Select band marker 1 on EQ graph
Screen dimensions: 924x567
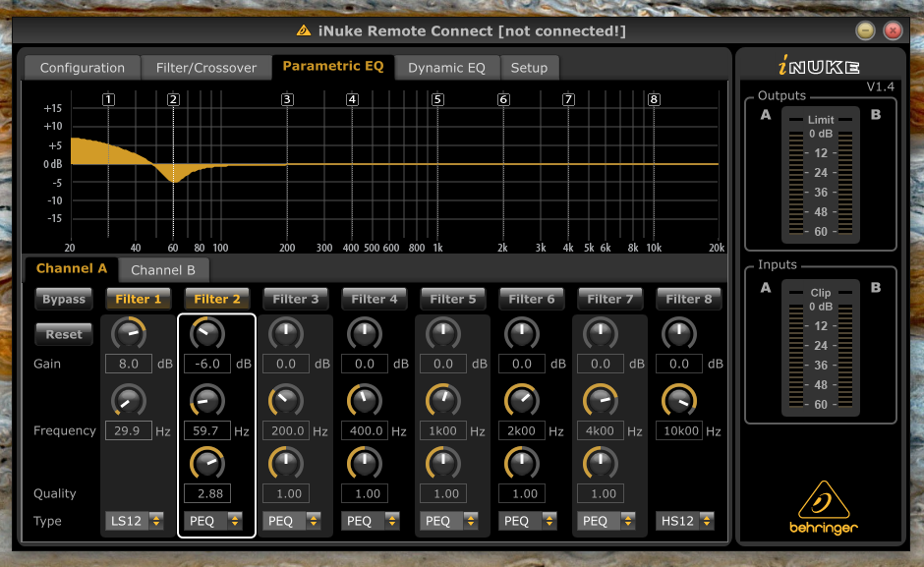click(x=108, y=99)
